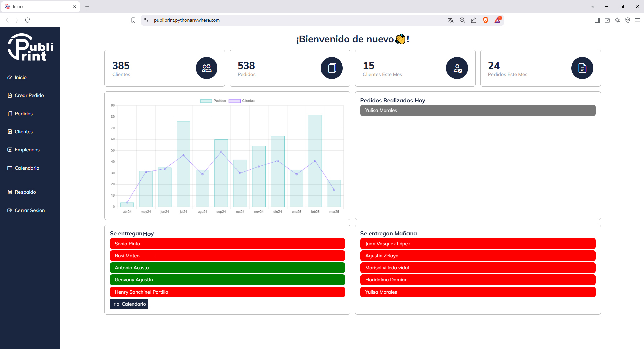Click the Clientes Este Mes user-check icon
This screenshot has width=644, height=349.
point(457,68)
